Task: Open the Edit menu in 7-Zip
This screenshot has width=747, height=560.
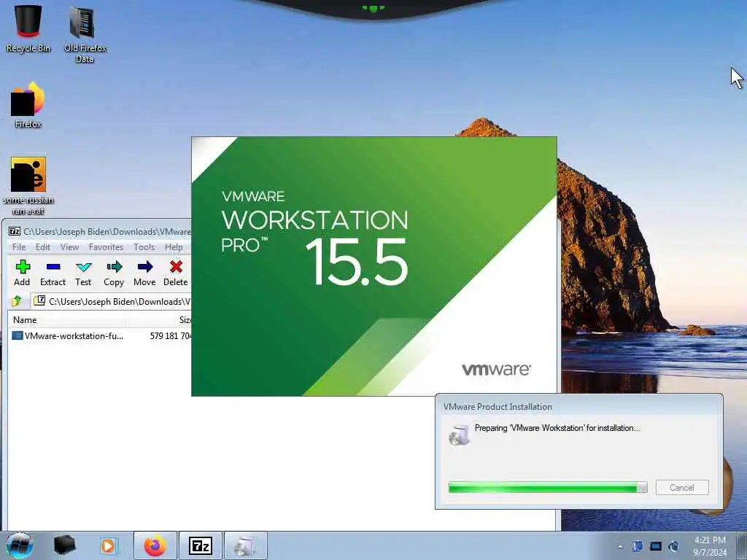Action: pyautogui.click(x=43, y=246)
